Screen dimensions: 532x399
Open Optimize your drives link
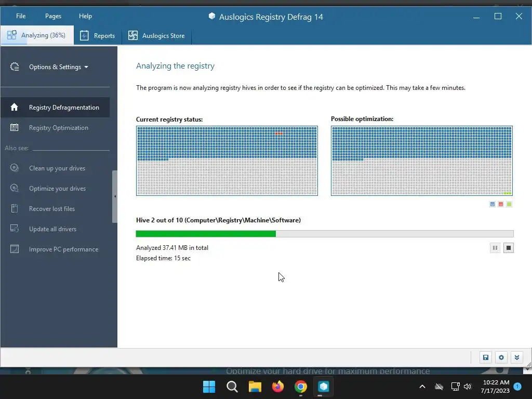57,188
